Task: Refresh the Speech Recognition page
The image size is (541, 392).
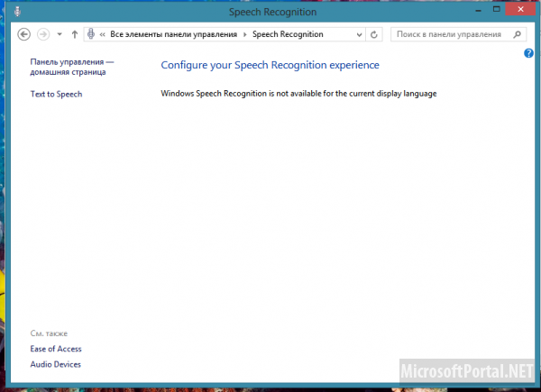Action: (374, 34)
